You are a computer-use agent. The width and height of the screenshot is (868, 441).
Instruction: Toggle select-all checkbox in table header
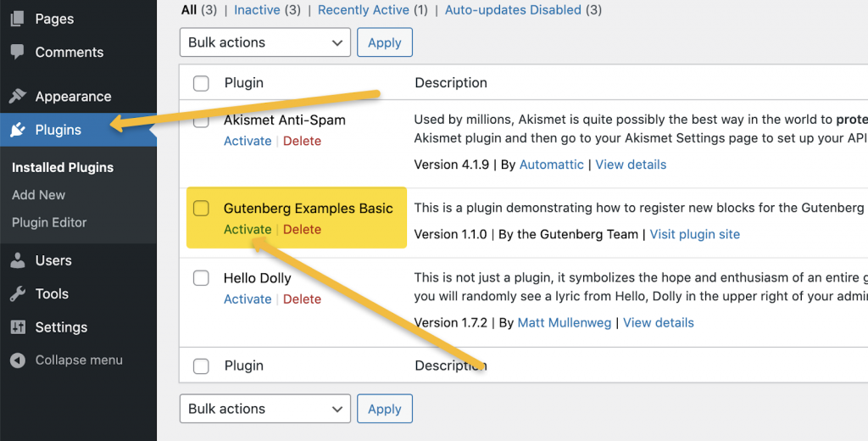pos(201,83)
